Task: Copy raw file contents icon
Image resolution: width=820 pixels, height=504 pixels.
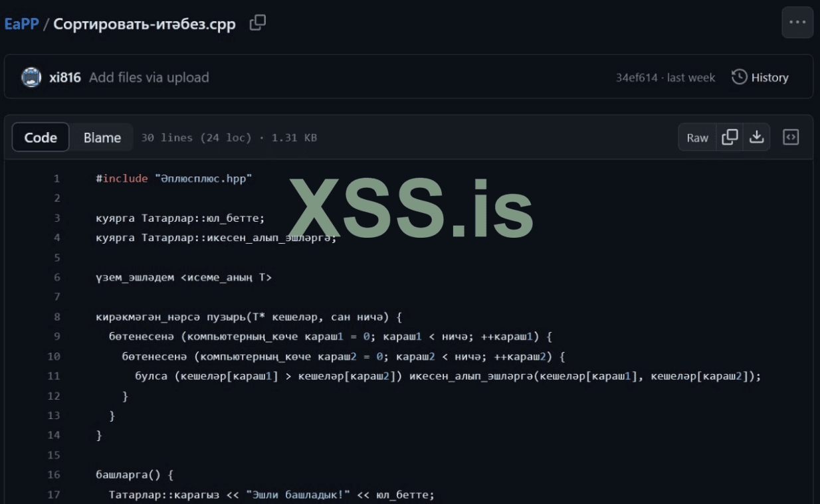Action: point(730,137)
